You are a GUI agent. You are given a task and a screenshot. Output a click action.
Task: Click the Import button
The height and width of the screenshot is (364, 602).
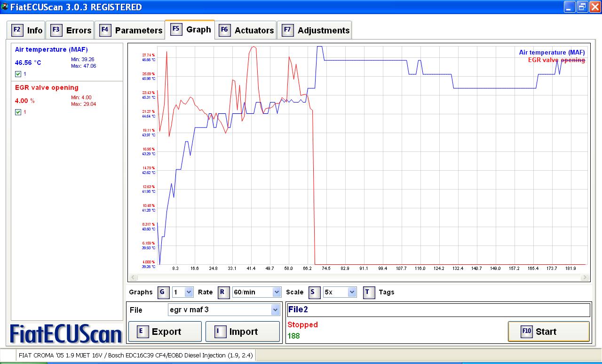click(242, 332)
